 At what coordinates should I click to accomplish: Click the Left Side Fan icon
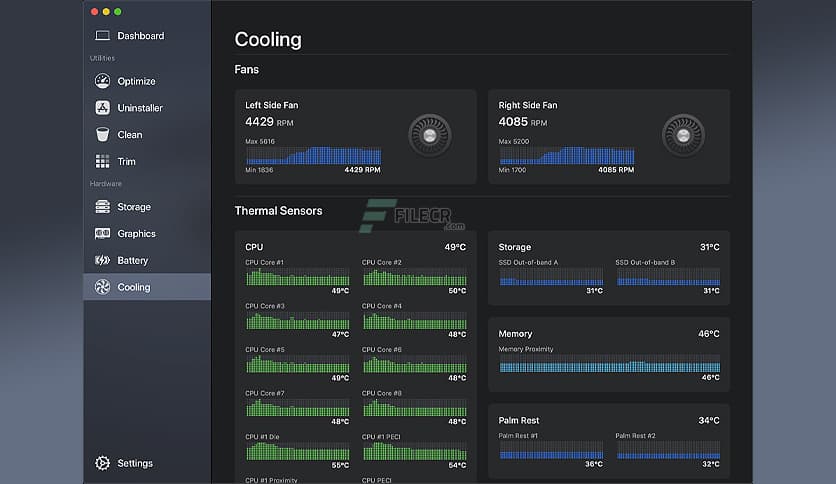[430, 135]
